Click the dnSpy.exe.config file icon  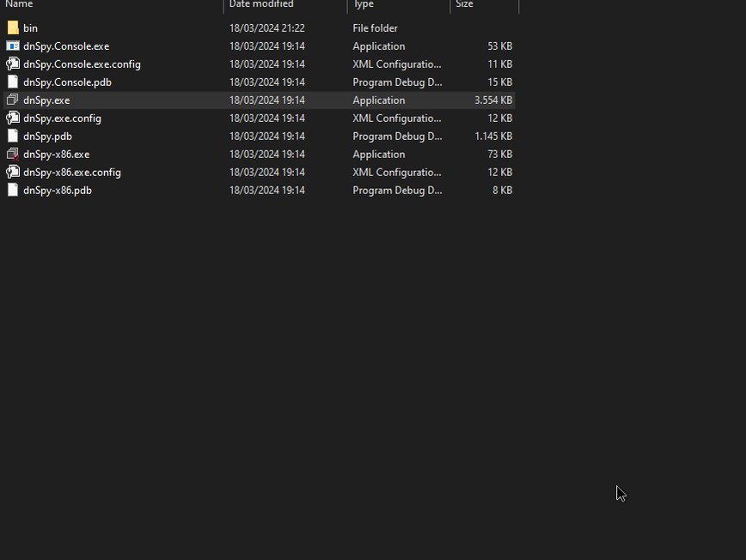[13, 119]
